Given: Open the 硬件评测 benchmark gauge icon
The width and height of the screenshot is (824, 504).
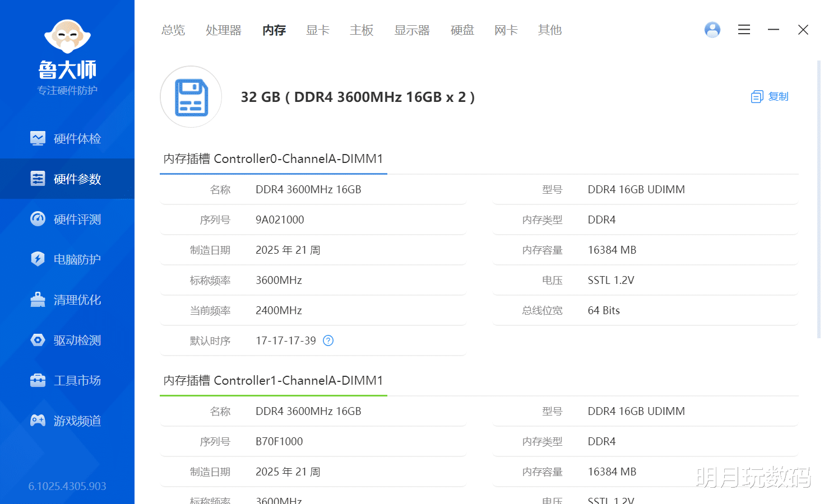Looking at the screenshot, I should coord(38,219).
